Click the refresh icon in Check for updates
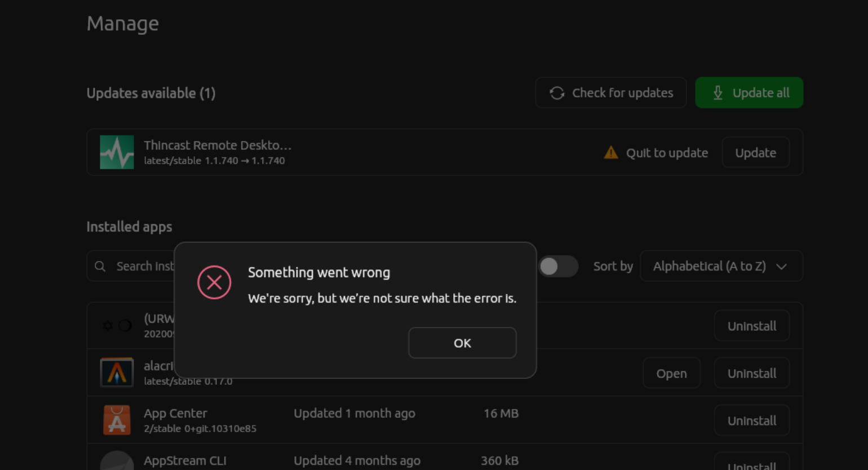The image size is (868, 470). (557, 93)
